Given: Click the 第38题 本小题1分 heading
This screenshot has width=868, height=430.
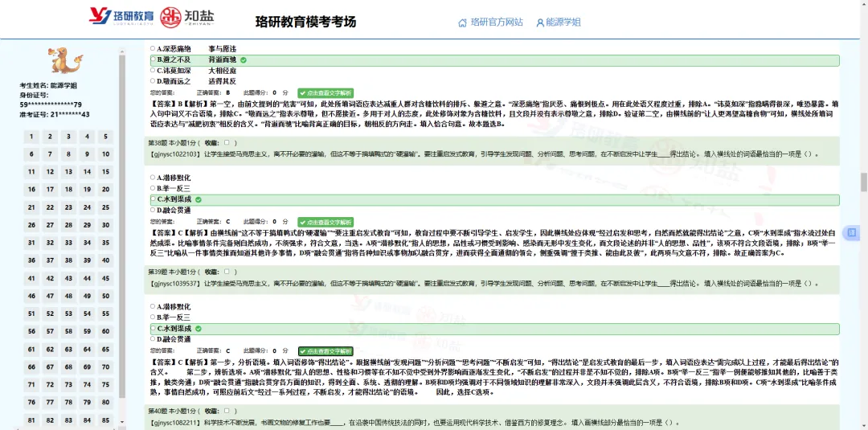Looking at the screenshot, I should click(172, 142).
